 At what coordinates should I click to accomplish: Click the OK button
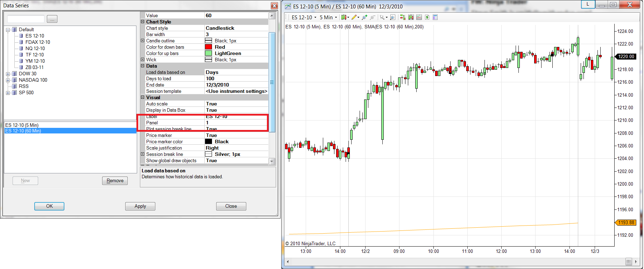49,206
